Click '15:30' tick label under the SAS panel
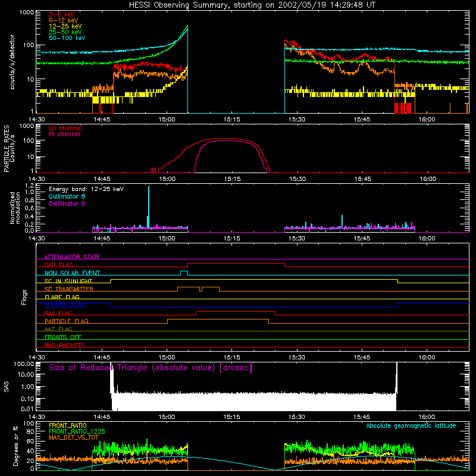 click(296, 417)
